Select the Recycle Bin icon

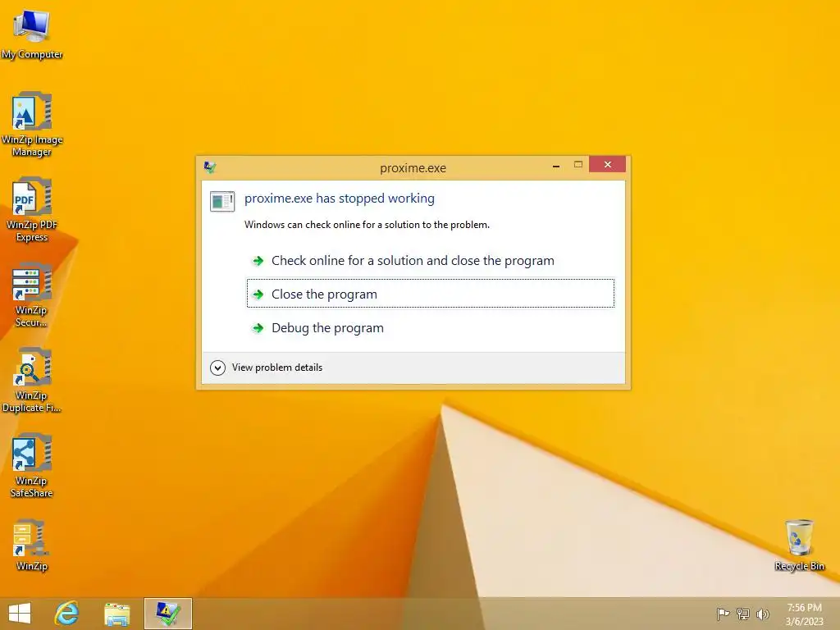[799, 545]
